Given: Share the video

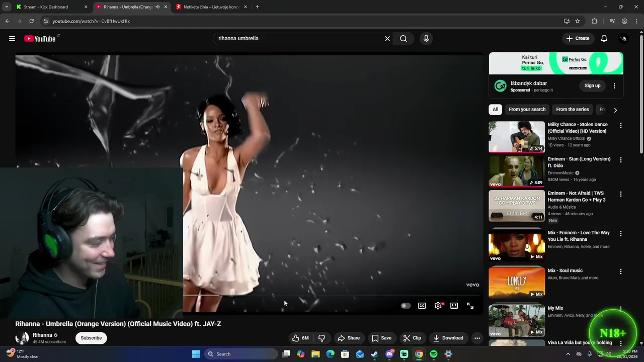Looking at the screenshot, I should coord(349,338).
